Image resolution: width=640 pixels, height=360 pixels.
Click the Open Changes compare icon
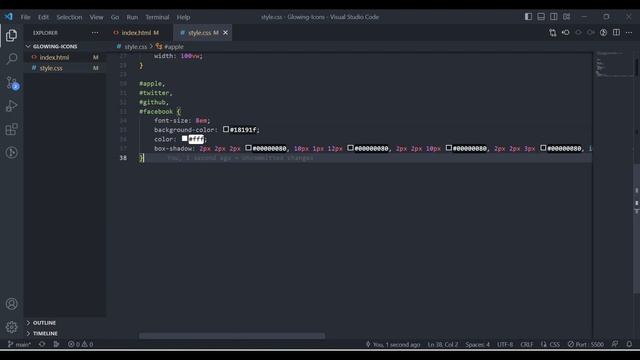tap(553, 33)
